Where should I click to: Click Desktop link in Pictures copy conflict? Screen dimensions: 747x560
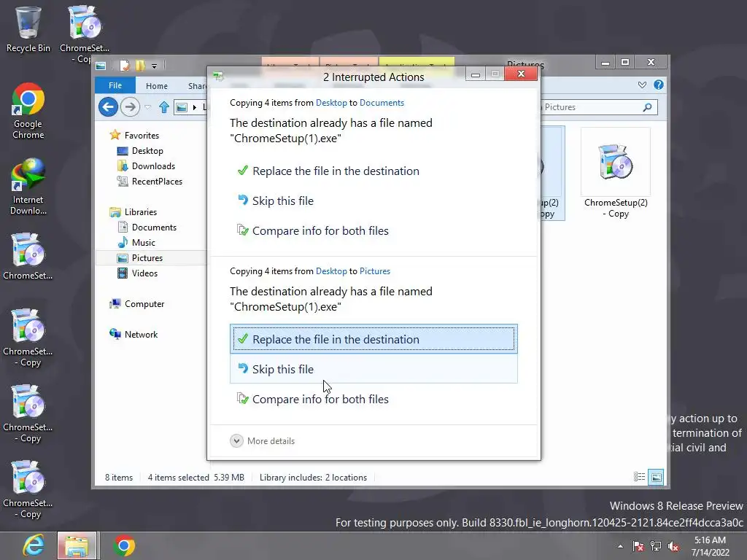tap(331, 271)
